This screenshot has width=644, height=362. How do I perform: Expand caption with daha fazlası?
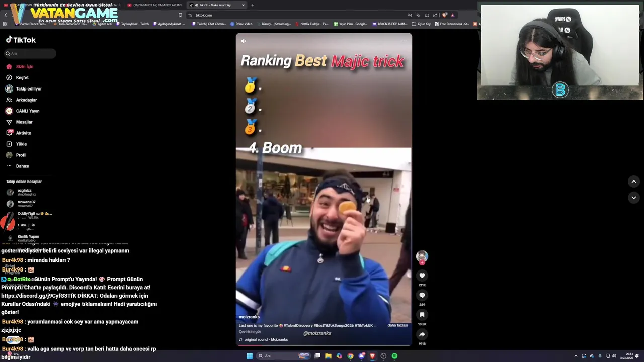[x=397, y=325]
